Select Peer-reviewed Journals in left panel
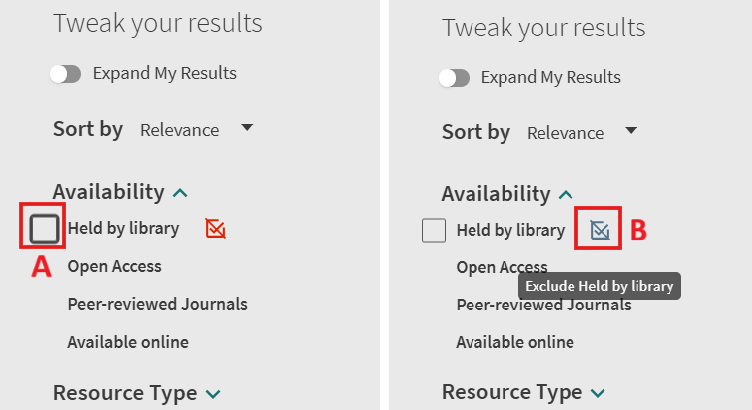752x410 pixels. click(x=157, y=304)
